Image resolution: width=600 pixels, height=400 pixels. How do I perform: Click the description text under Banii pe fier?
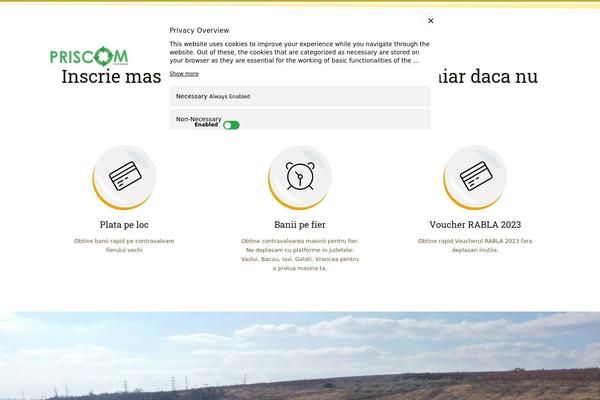tap(299, 254)
